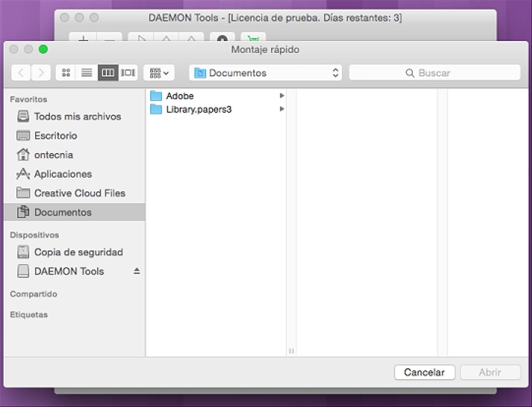Select Creative Cloud Files folder
Screen dimensions: 532x407
(74, 193)
